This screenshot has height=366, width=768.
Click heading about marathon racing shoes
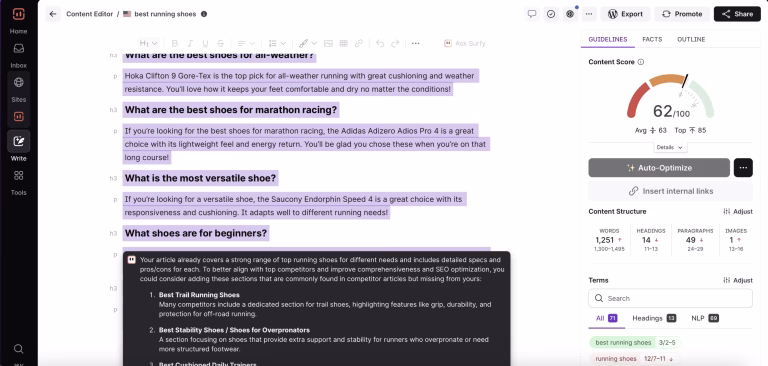(231, 110)
